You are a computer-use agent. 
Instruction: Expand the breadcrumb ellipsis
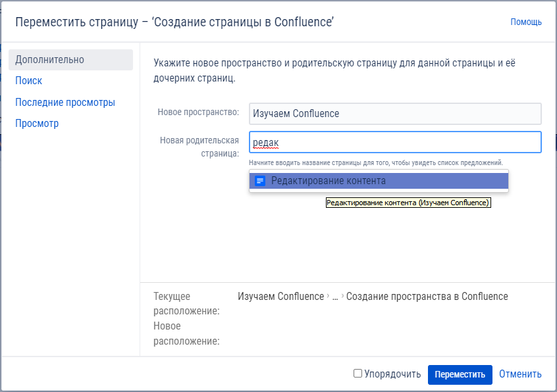(335, 297)
